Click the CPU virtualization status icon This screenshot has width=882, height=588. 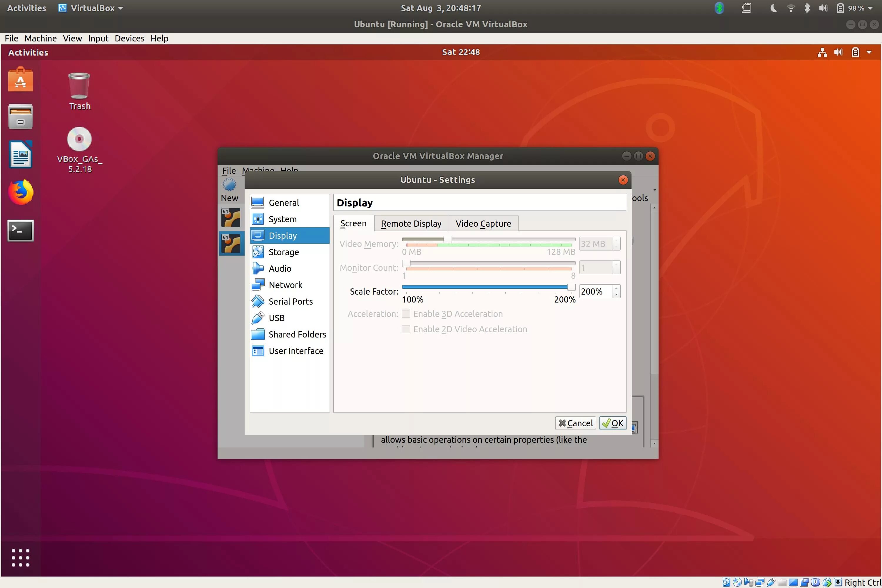coord(816,582)
